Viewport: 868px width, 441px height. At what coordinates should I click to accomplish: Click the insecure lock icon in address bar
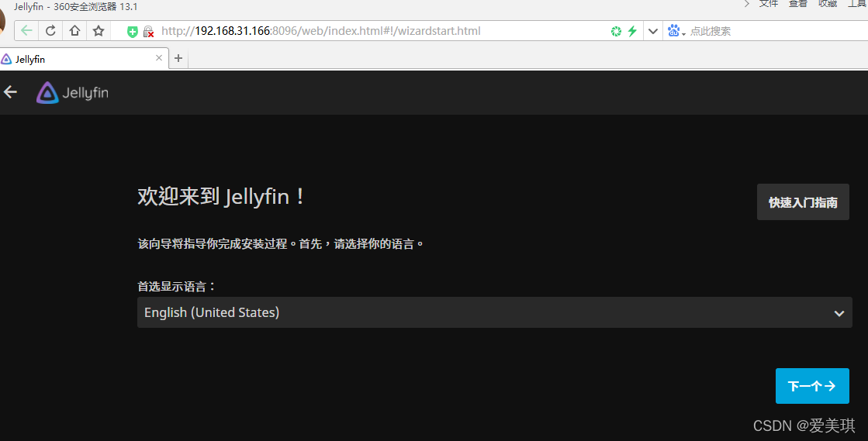(148, 32)
